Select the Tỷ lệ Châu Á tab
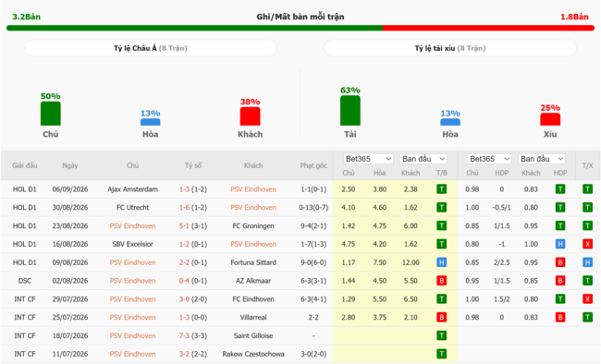The image size is (601, 364). (x=151, y=48)
